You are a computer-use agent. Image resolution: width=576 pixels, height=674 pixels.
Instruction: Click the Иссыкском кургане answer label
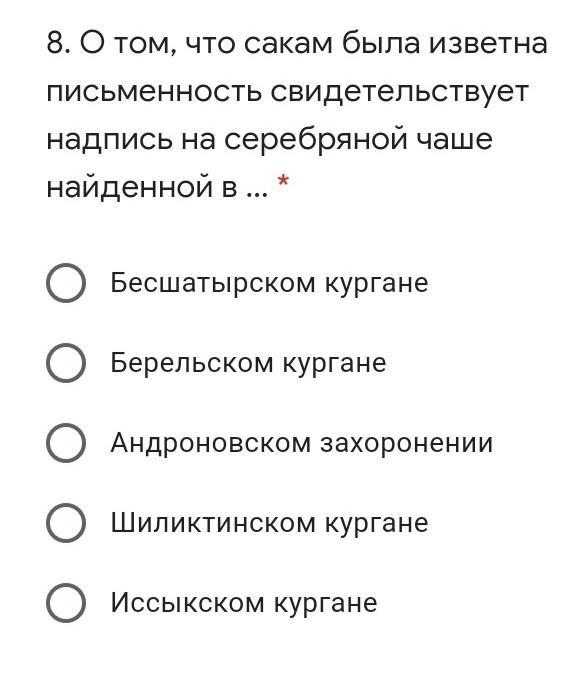click(x=244, y=603)
